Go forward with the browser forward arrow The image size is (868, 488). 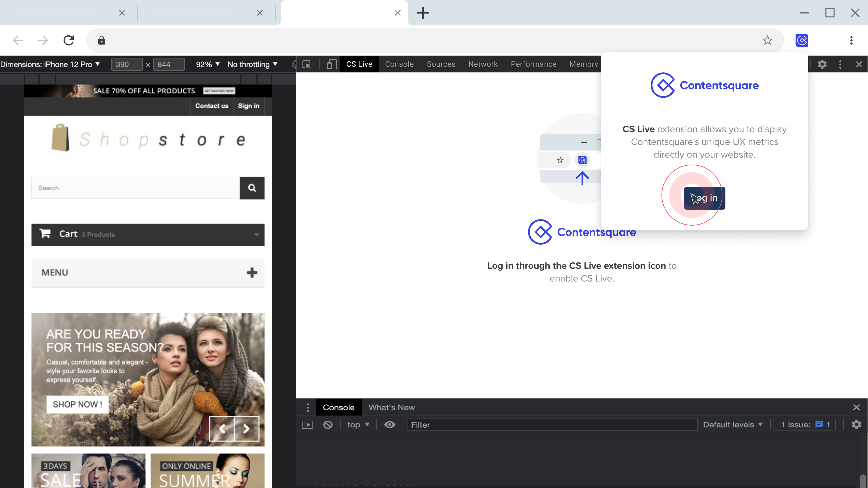[x=43, y=40]
